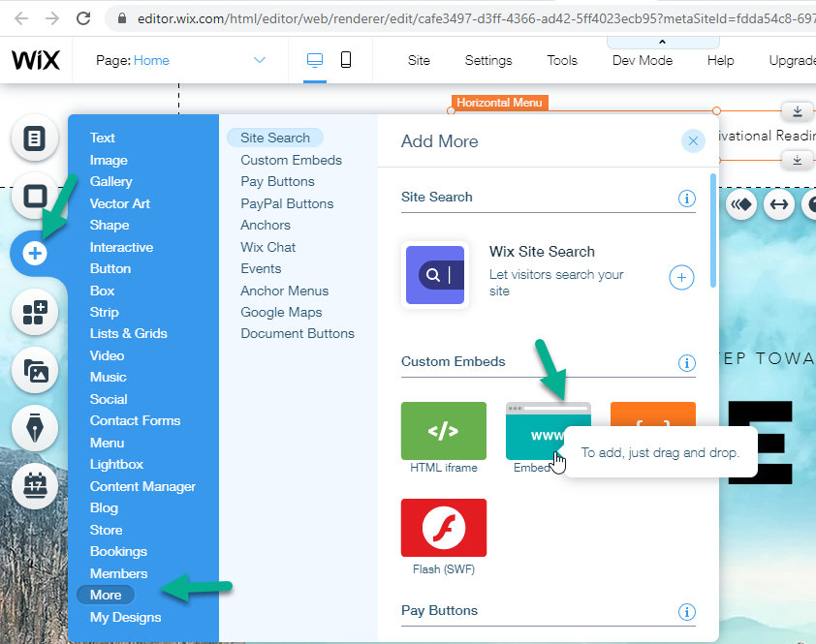The image size is (816, 644).
Task: Open the Media sidebar icon
Action: [x=34, y=370]
